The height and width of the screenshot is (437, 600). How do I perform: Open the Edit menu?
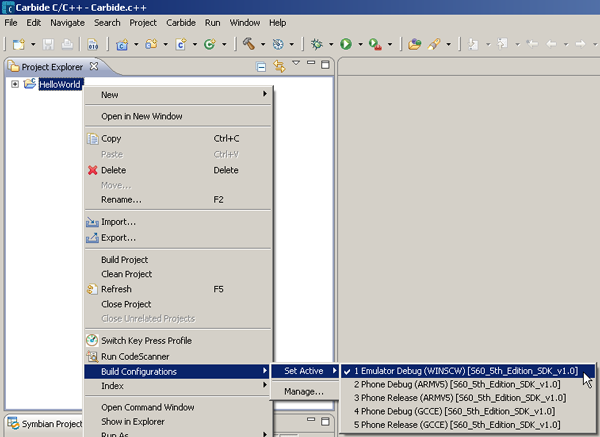click(34, 23)
